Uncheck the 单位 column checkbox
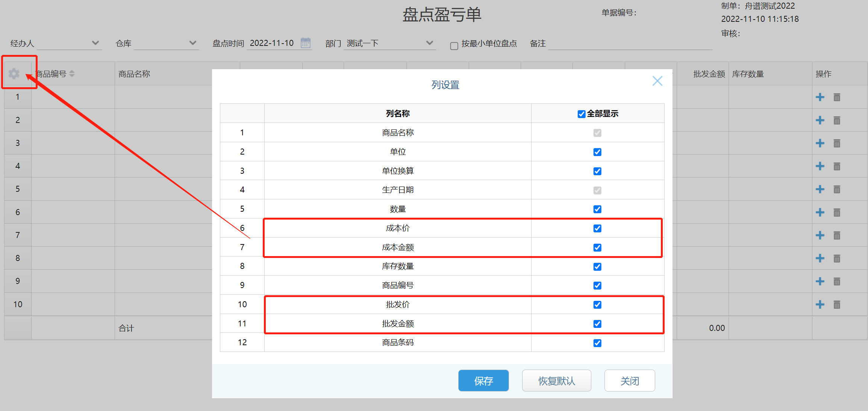 click(597, 152)
